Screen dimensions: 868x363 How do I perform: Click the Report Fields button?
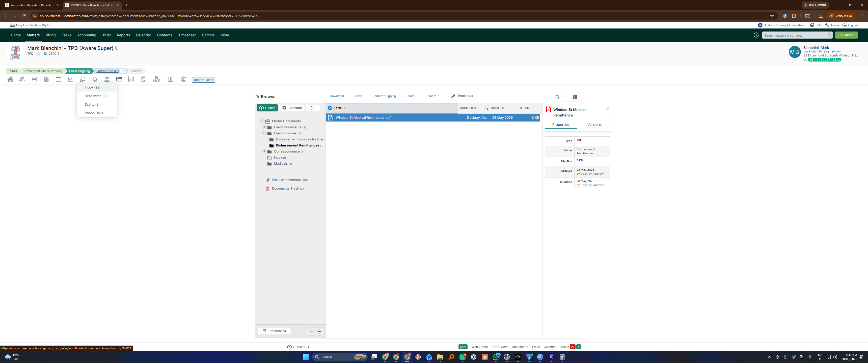pyautogui.click(x=204, y=80)
